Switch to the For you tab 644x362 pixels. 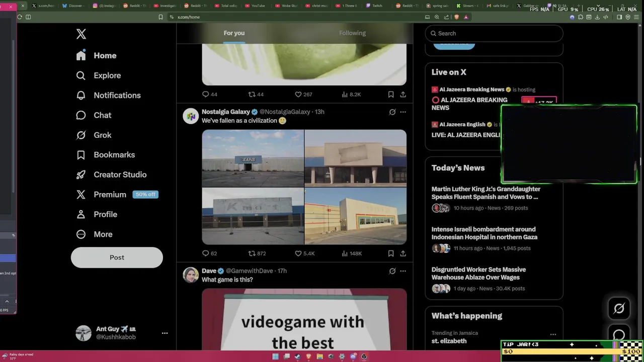pos(234,33)
